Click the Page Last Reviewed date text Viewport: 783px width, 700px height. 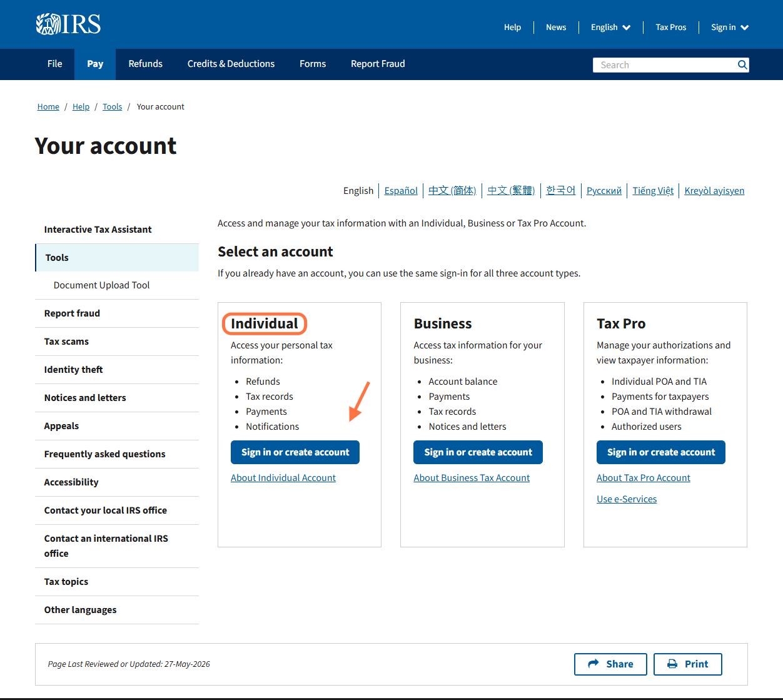click(129, 664)
